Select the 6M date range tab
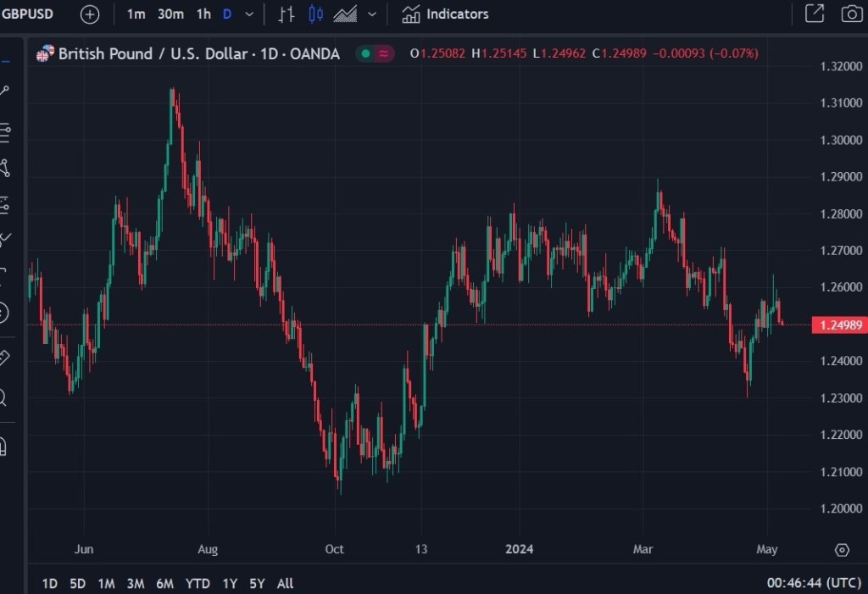The image size is (868, 594). 165,583
